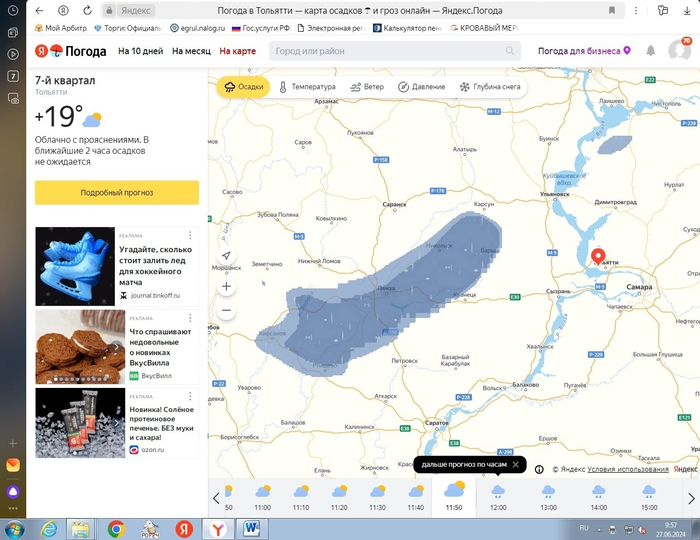Open the egrul.nalog.ru bookmark

197,28
